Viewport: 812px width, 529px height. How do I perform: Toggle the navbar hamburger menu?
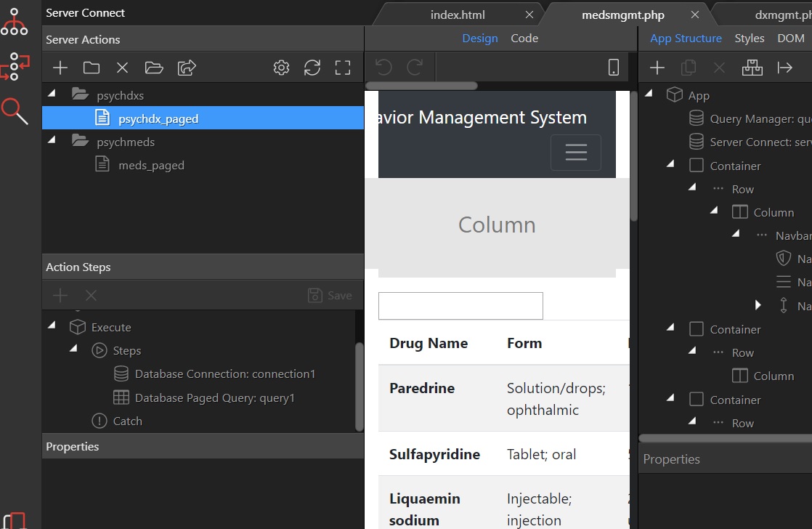pos(576,153)
